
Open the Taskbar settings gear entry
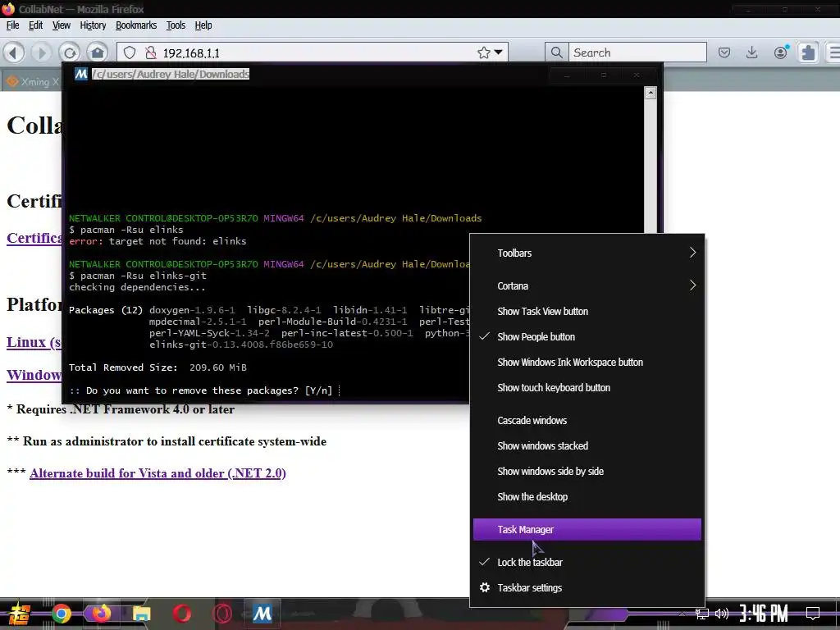(587, 587)
